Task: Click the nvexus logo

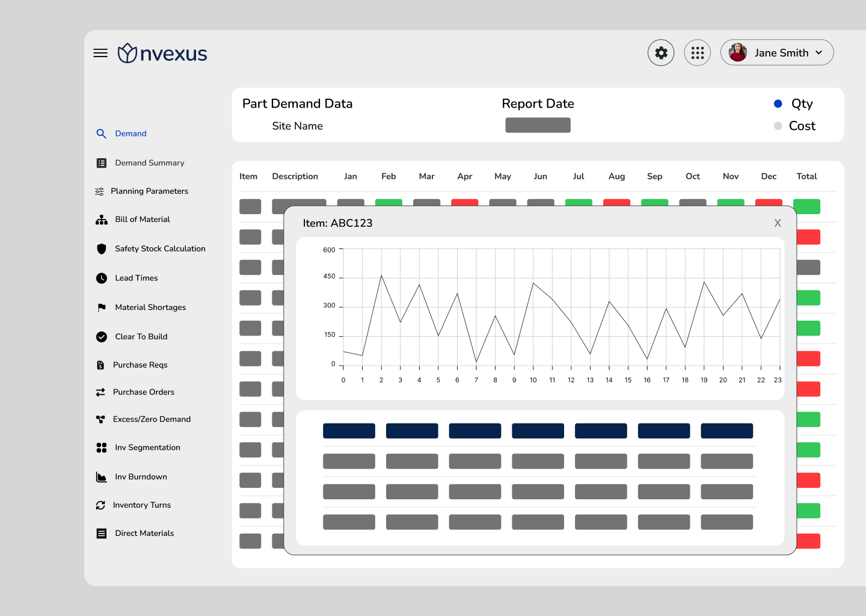Action: coord(162,54)
